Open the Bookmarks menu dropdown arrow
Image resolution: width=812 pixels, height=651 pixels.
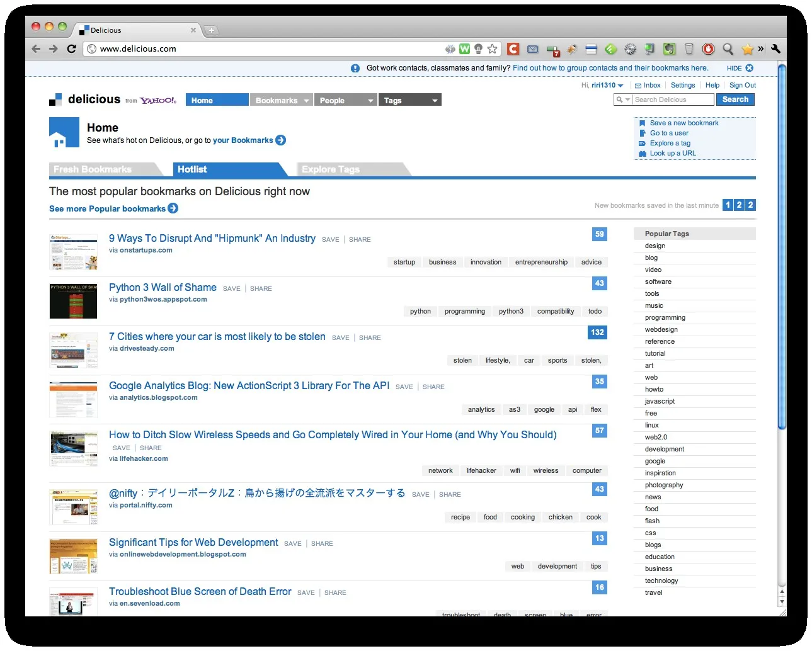306,101
